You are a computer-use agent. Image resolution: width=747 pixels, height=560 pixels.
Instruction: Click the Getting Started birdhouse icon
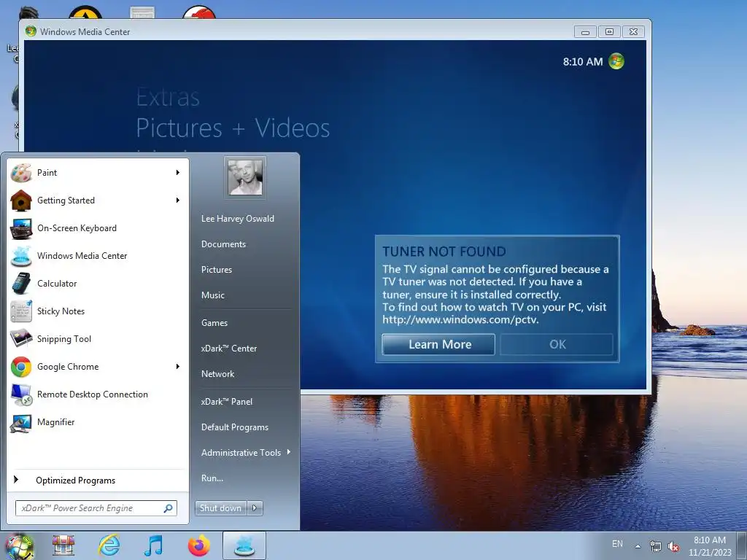[x=21, y=201]
